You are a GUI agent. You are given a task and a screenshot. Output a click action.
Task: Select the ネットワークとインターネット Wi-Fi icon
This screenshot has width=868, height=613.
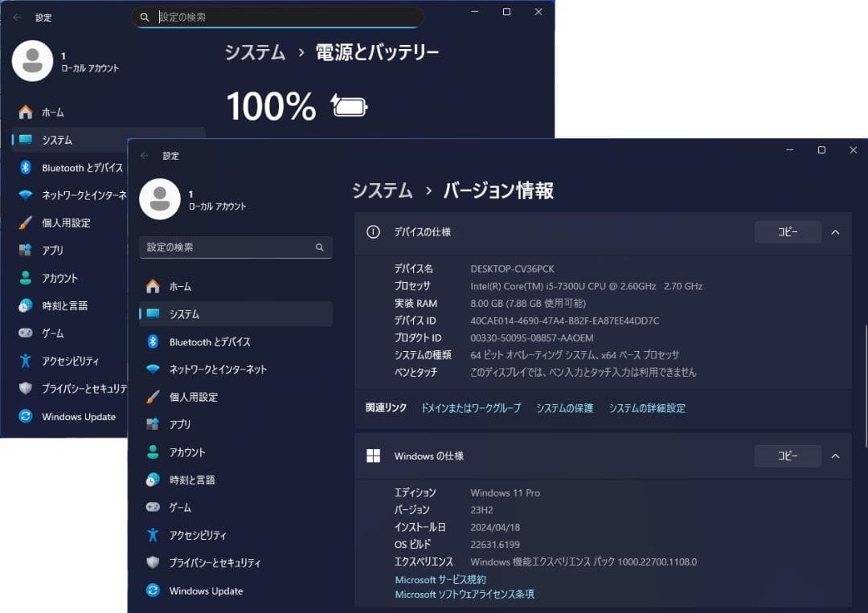point(154,369)
